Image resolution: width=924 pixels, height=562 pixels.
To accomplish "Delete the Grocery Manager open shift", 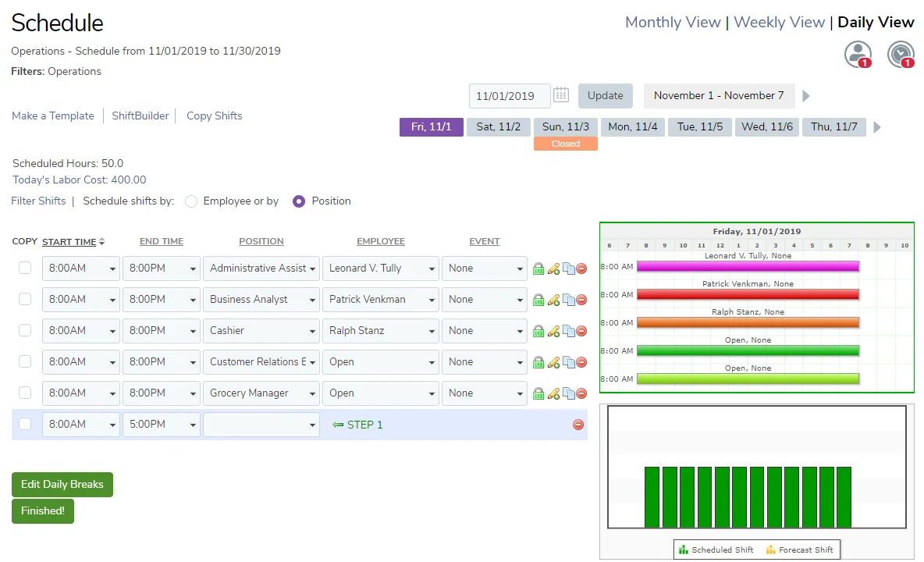I will tap(581, 393).
